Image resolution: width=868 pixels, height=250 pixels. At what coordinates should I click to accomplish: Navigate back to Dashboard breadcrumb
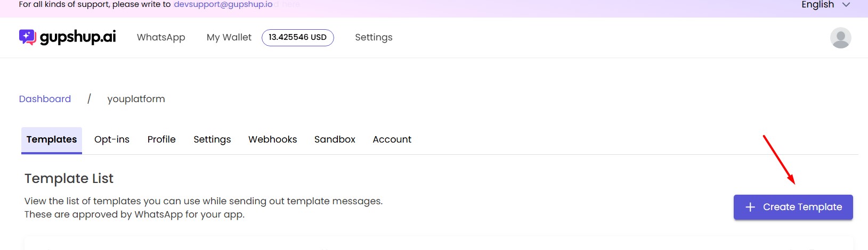[x=45, y=99]
